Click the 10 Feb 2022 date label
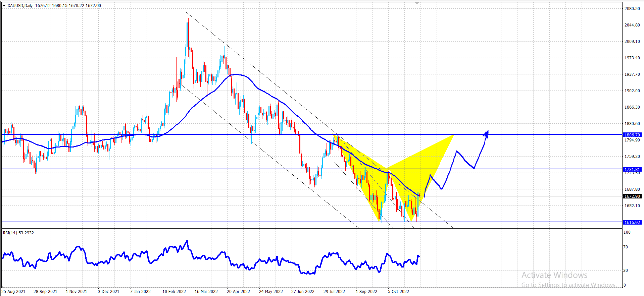Screen dimensions: 644x296 click(174, 291)
